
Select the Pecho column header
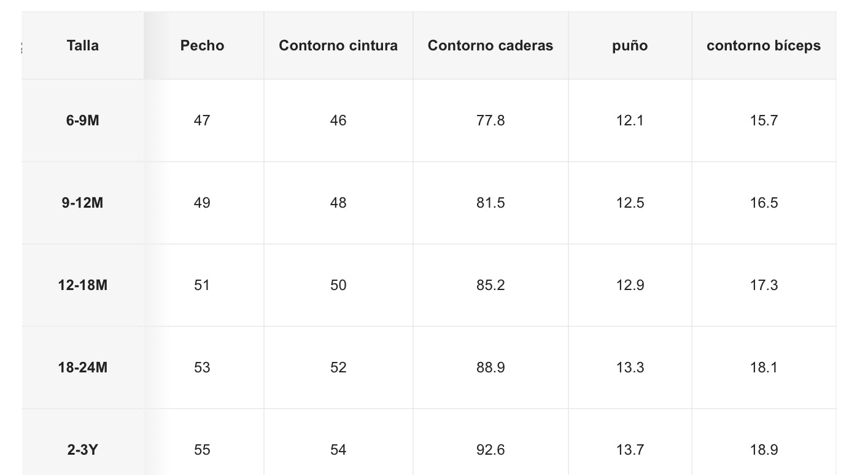pos(202,45)
